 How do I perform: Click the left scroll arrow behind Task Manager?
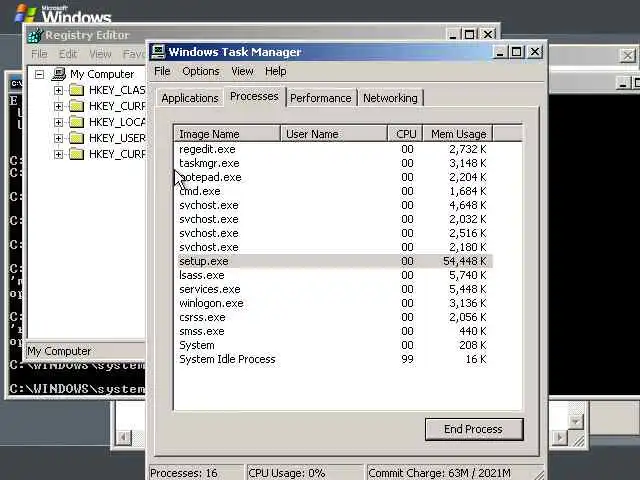(x=123, y=438)
